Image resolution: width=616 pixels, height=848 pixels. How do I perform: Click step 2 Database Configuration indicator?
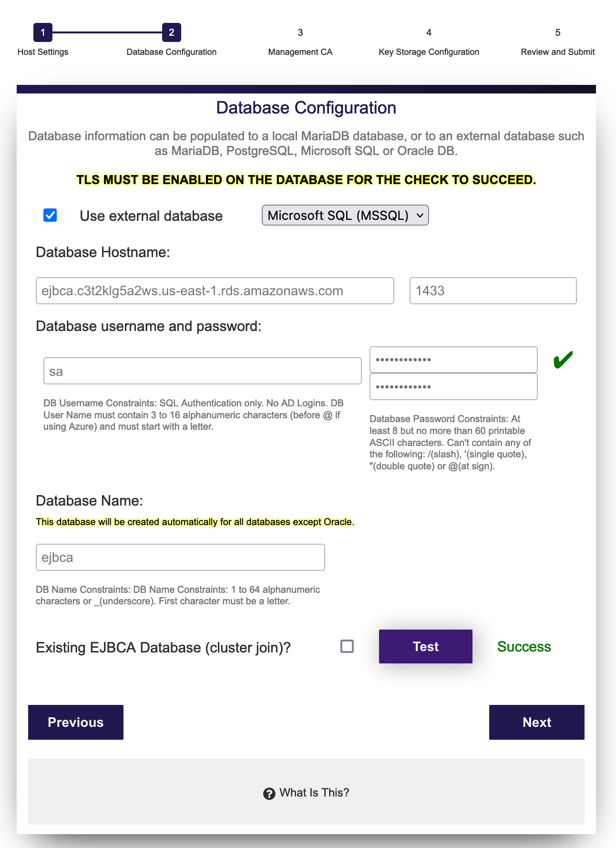pyautogui.click(x=172, y=32)
